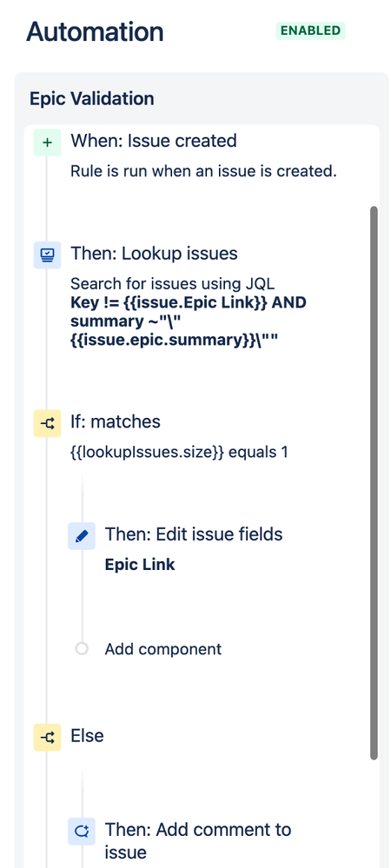Click the green plus trigger icon
Image resolution: width=391 pixels, height=868 pixels.
[x=47, y=142]
